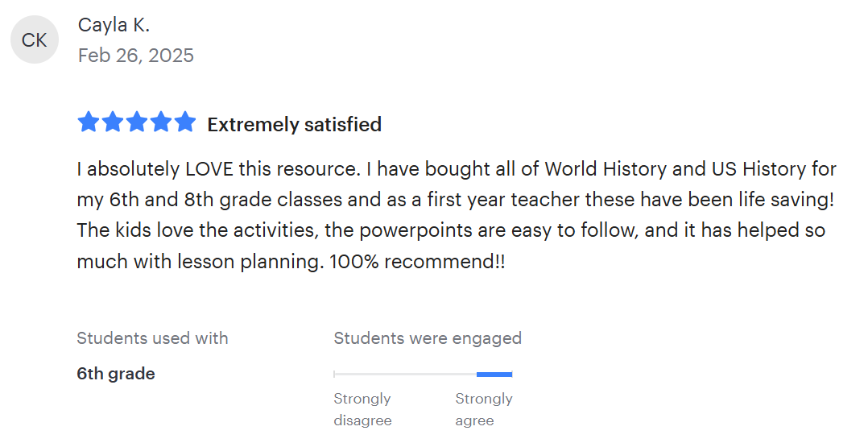Viewport: 868px width, 443px height.
Task: Click the line beginning "my 6th and 8th"
Action: tap(454, 200)
